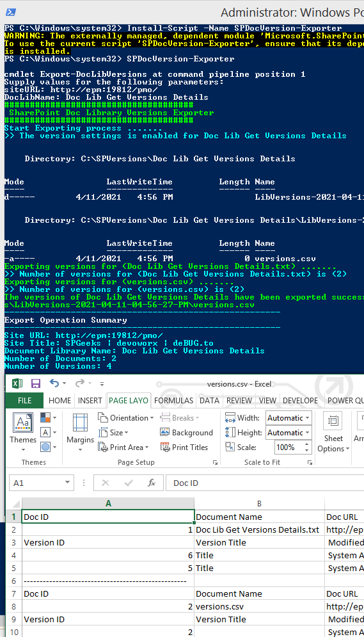This screenshot has width=364, height=637.
Task: Click the Enter checkmark in formula bar
Action: (129, 483)
